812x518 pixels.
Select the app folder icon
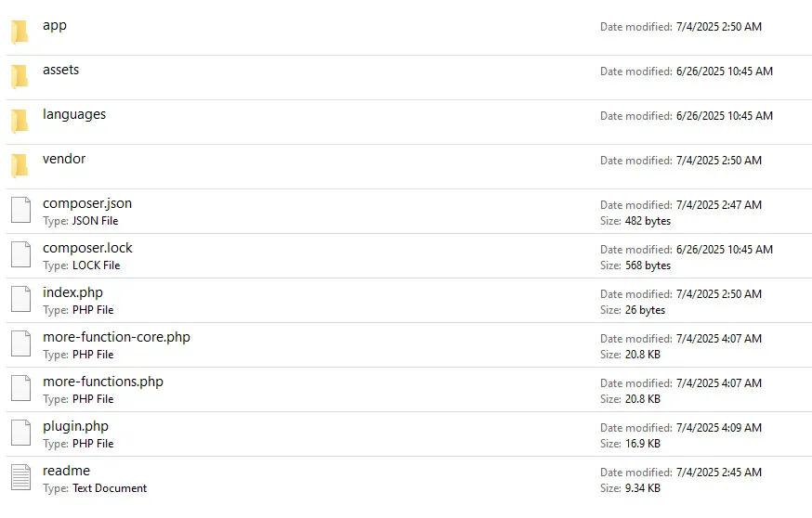pos(20,32)
